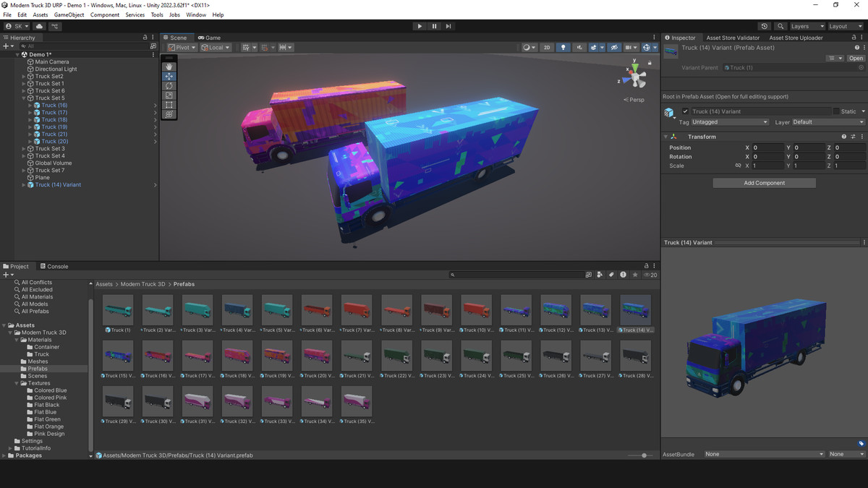Image resolution: width=868 pixels, height=488 pixels.
Task: Select the Move tool
Action: [169, 76]
